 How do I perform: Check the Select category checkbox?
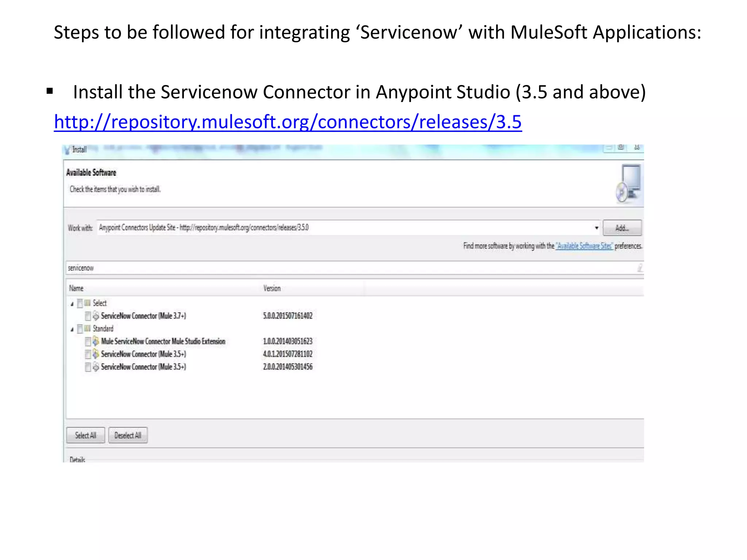pos(80,303)
